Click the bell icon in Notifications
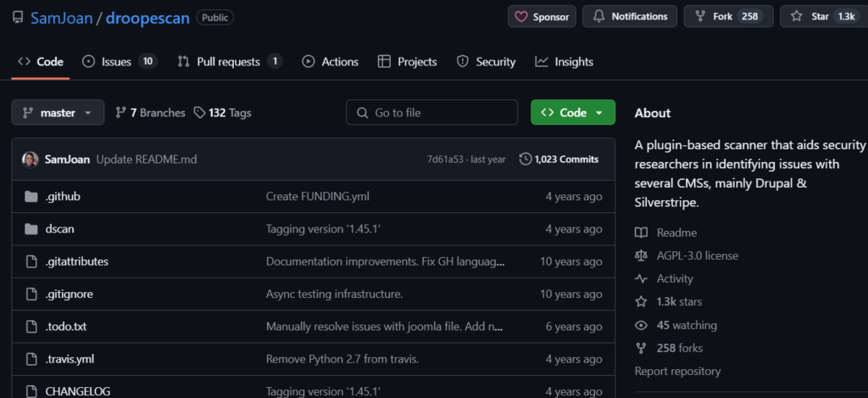The width and height of the screenshot is (868, 398). [x=599, y=17]
